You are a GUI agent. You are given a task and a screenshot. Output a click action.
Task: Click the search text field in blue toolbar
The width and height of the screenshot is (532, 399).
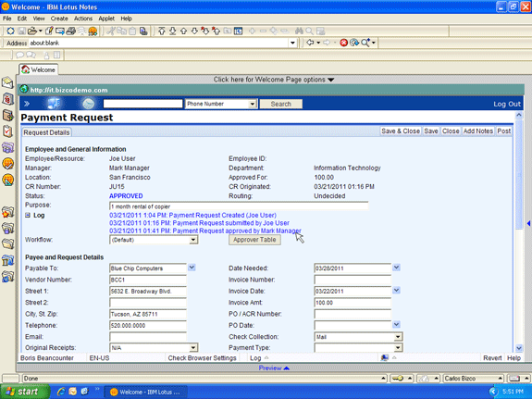(142, 104)
